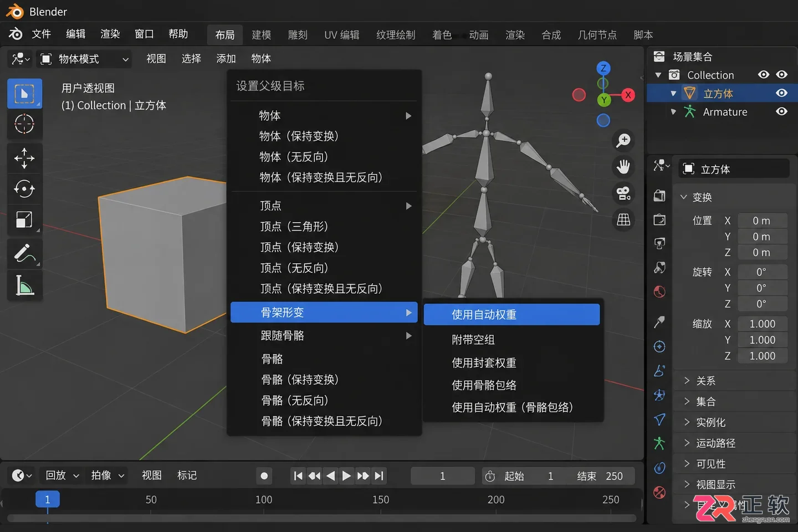Click the current frame field in timeline
The width and height of the screenshot is (798, 532).
point(442,476)
